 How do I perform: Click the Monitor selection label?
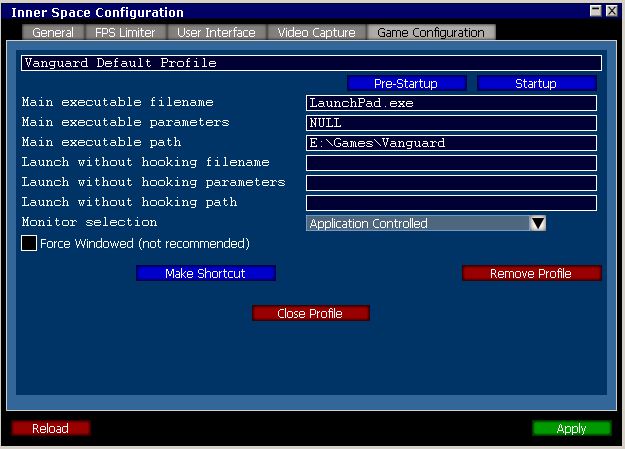pyautogui.click(x=89, y=222)
